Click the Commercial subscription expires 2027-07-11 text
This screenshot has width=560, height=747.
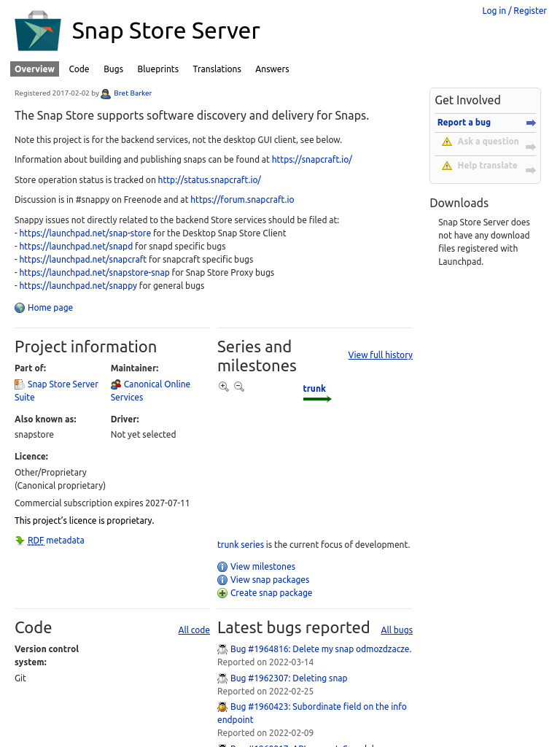click(102, 503)
